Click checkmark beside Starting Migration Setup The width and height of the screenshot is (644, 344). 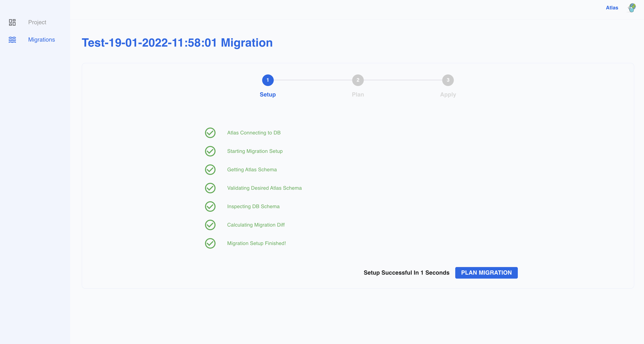210,151
